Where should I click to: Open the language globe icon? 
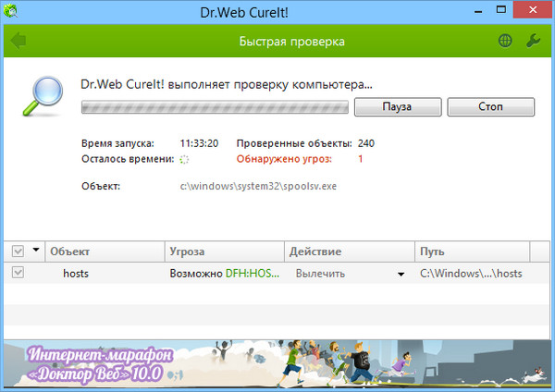(505, 41)
